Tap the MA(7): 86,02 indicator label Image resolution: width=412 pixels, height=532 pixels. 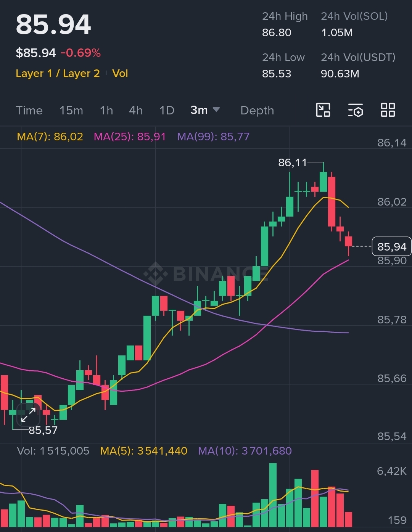pos(50,137)
